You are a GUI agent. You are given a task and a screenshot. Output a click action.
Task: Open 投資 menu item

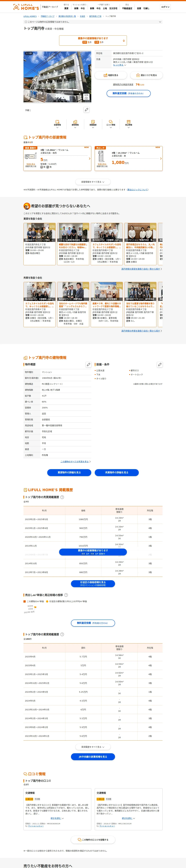click(139, 8)
